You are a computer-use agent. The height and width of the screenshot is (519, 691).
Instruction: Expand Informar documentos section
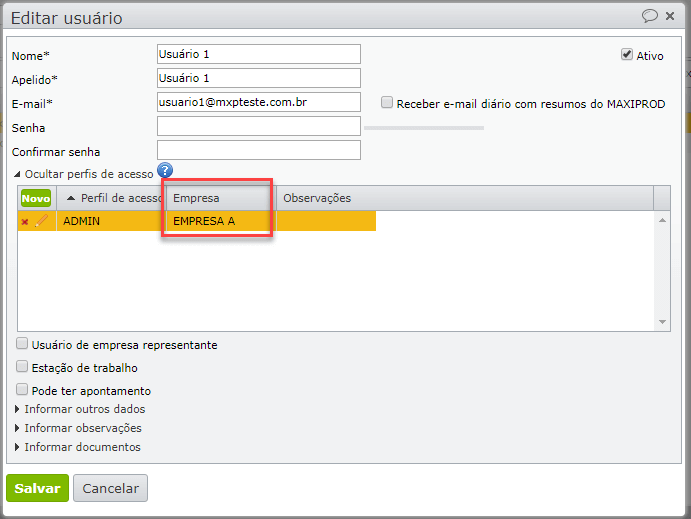(x=82, y=447)
